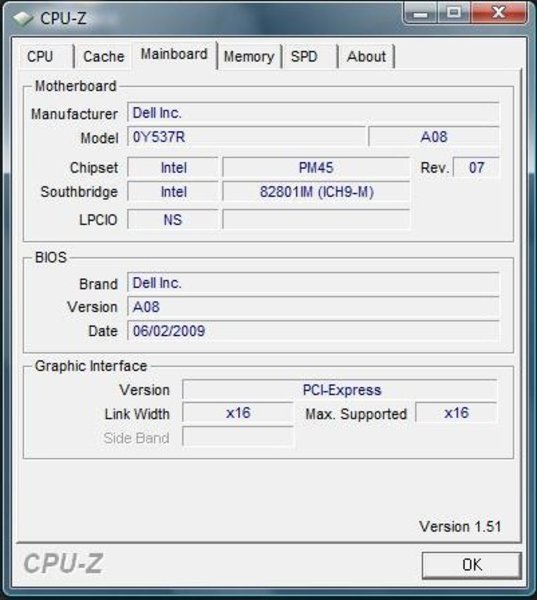Close the CPU-Z window
The width and height of the screenshot is (537, 600).
pos(499,13)
